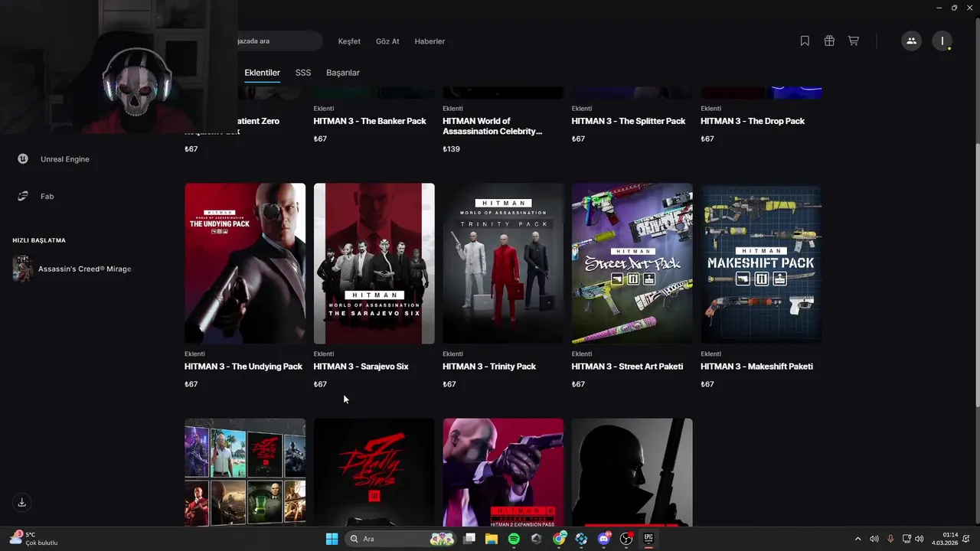Screen dimensions: 980x551
Task: Open the downloads icon in sidebar
Action: pos(22,502)
